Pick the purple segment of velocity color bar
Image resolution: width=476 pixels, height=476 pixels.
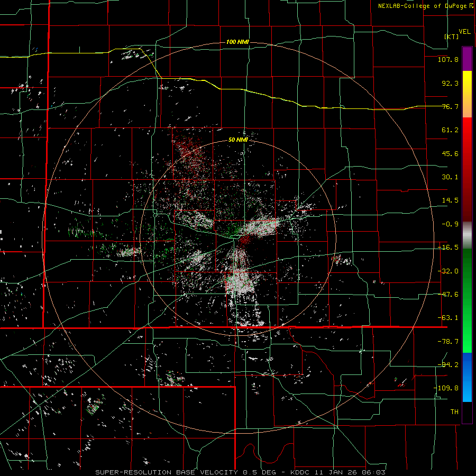[467, 59]
